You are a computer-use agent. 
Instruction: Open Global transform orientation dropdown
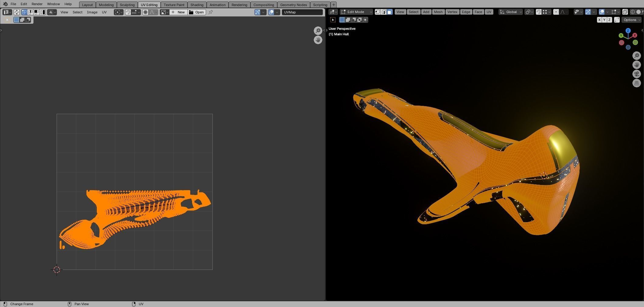coord(511,12)
